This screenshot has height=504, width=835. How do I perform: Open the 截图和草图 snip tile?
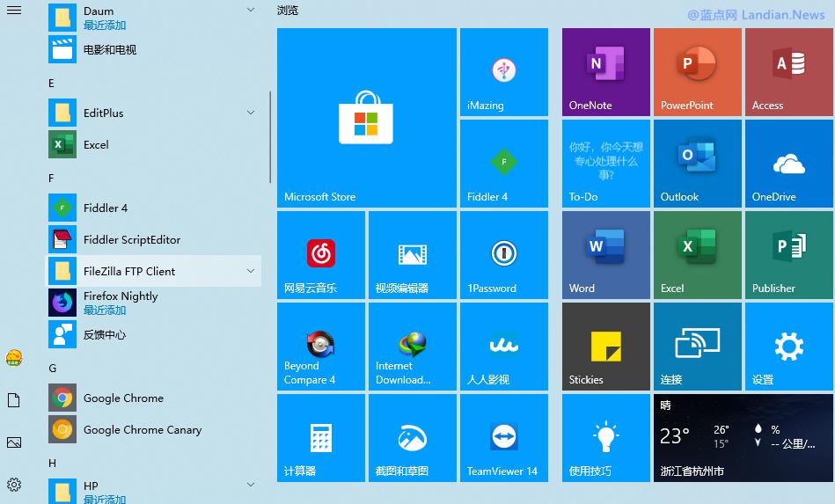412,438
